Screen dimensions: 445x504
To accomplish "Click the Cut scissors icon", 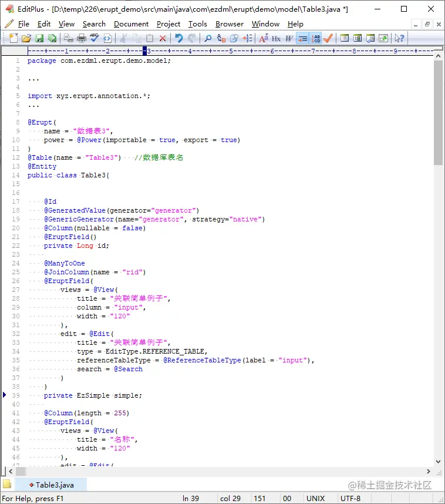I will coord(123,38).
